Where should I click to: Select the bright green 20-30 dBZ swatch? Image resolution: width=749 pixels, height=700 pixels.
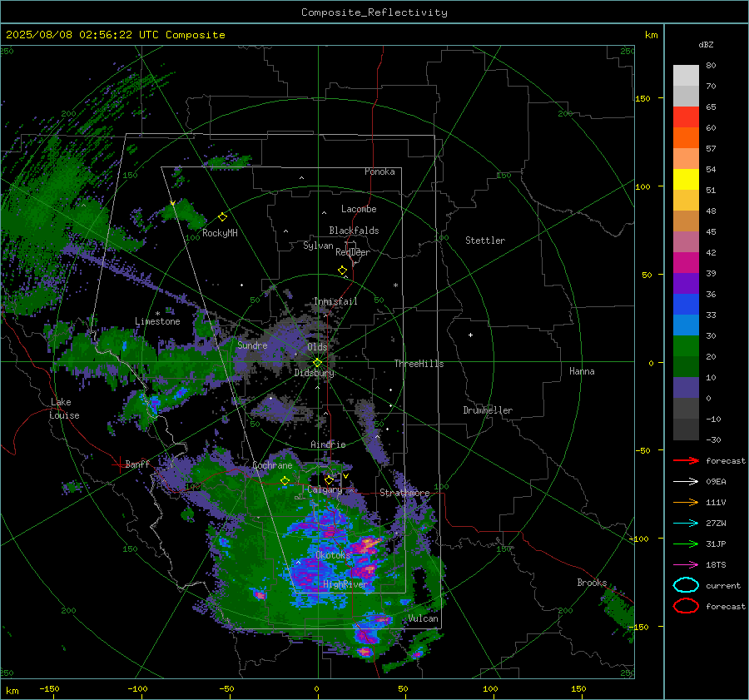(x=686, y=346)
